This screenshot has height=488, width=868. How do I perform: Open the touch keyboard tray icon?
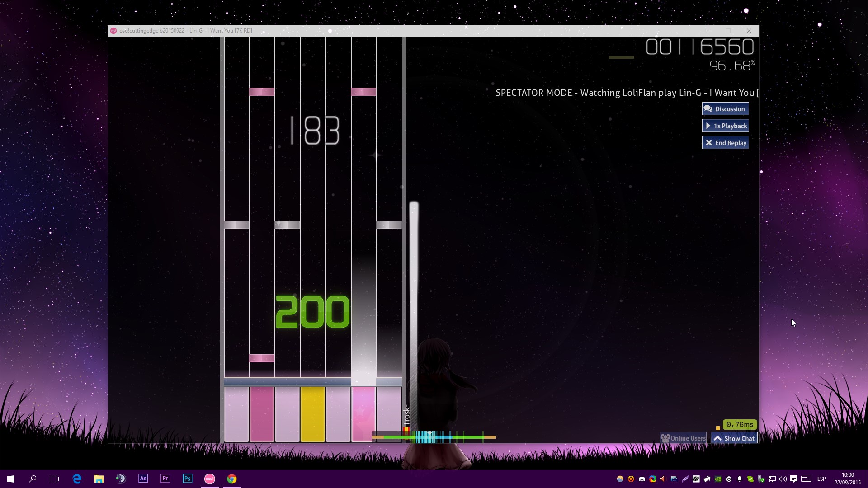click(x=806, y=479)
